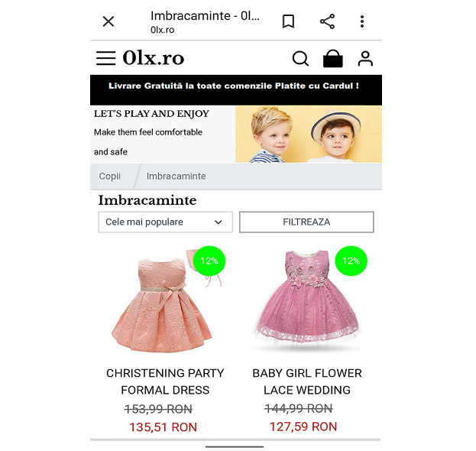The height and width of the screenshot is (451, 476).
Task: Click the free delivery black banner
Action: coord(236,90)
